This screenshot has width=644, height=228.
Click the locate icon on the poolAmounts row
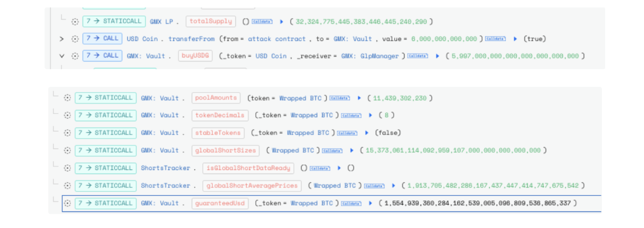pyautogui.click(x=67, y=98)
